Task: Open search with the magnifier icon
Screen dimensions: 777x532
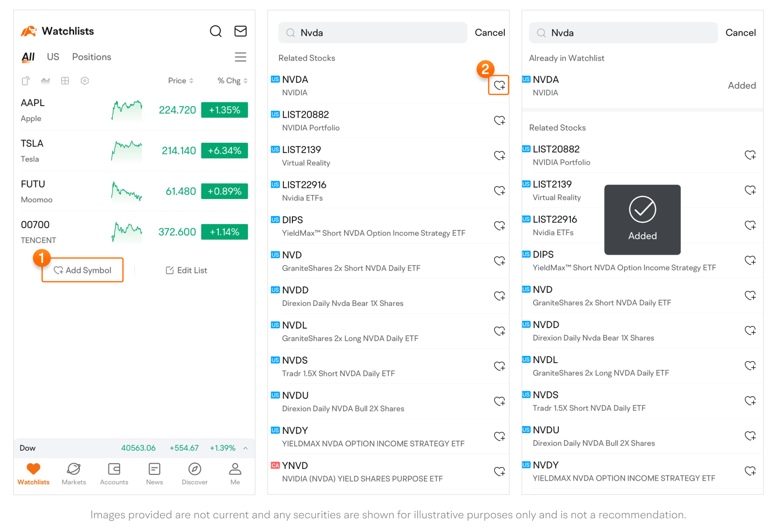Action: pos(215,31)
